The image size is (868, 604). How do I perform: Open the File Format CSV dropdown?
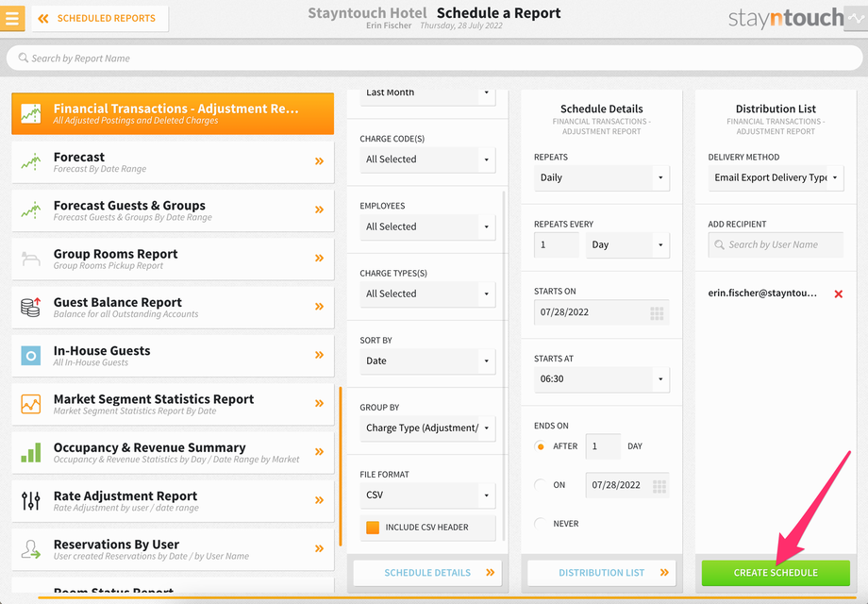click(427, 495)
